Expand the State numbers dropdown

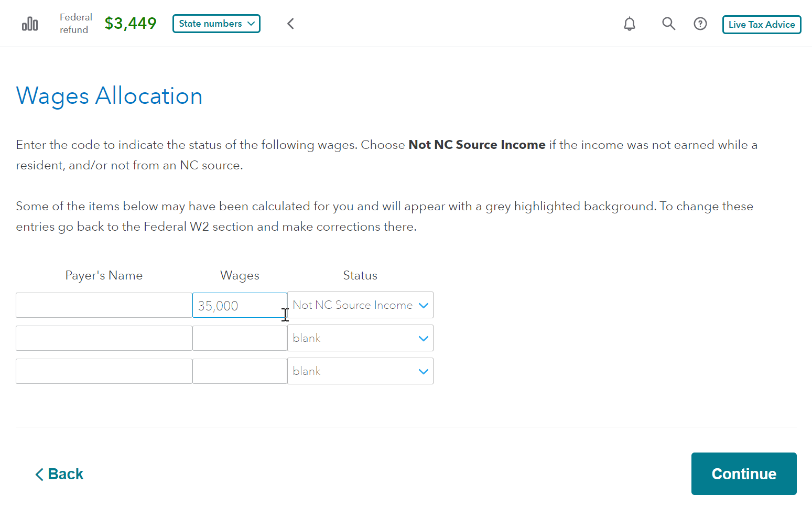point(216,24)
